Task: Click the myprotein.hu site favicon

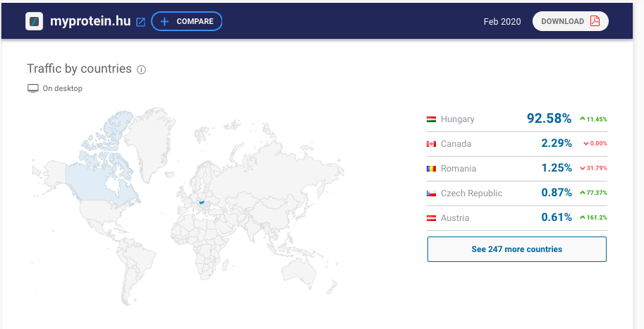Action: [34, 21]
